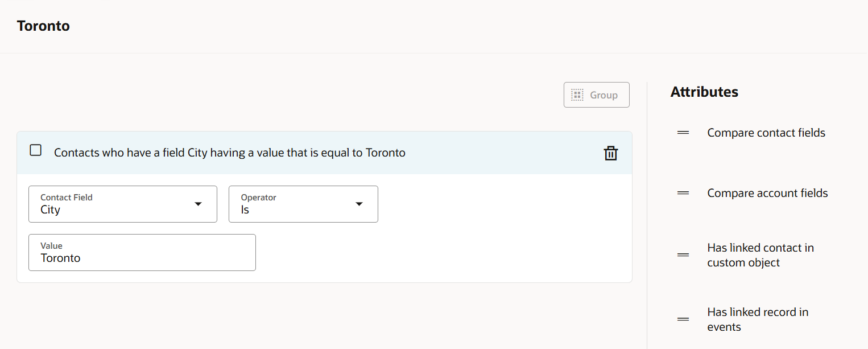Click the handle next to Has linked record in events
This screenshot has height=349, width=868.
[683, 319]
